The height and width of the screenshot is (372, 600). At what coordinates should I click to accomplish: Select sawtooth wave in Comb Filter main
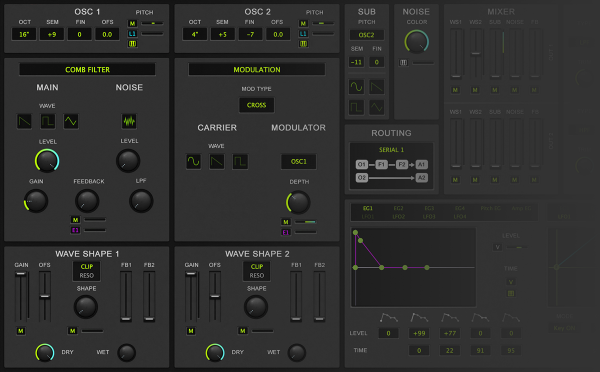24,122
